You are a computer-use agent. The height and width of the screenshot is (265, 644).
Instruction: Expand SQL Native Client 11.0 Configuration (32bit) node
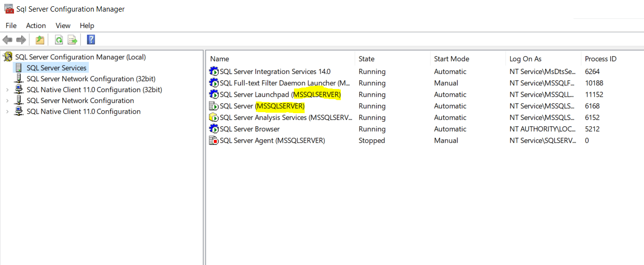point(7,90)
